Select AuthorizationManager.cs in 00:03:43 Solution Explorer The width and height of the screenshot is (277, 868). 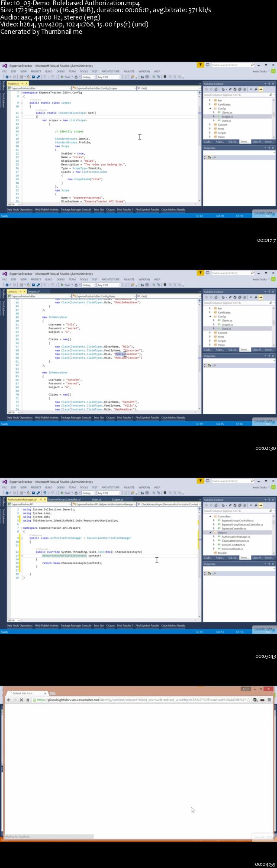pos(236,537)
